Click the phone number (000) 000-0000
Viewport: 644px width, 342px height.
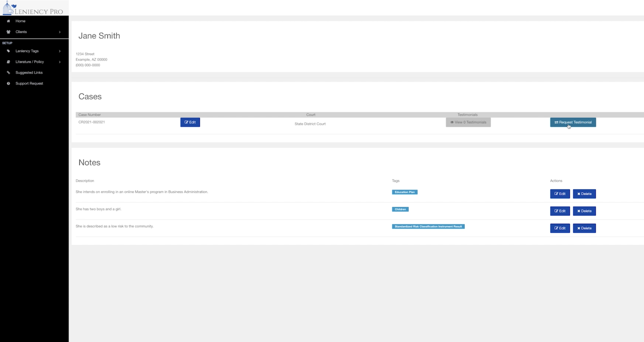88,65
